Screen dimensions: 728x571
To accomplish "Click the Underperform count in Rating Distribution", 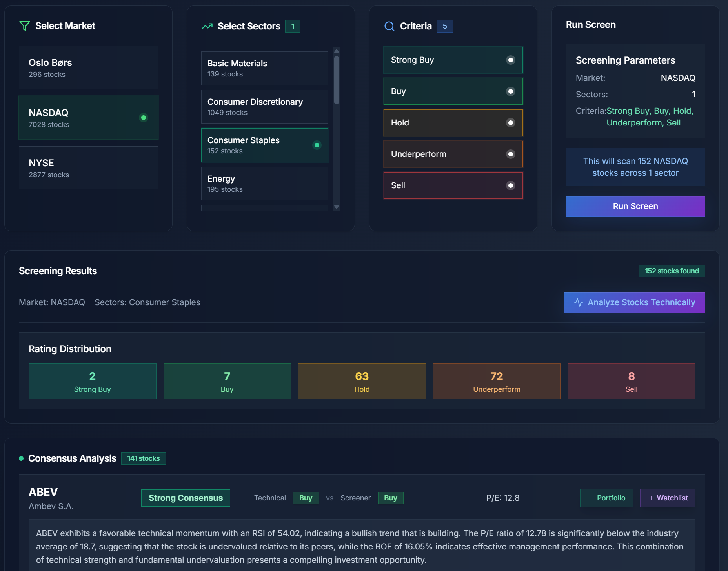I will point(496,381).
